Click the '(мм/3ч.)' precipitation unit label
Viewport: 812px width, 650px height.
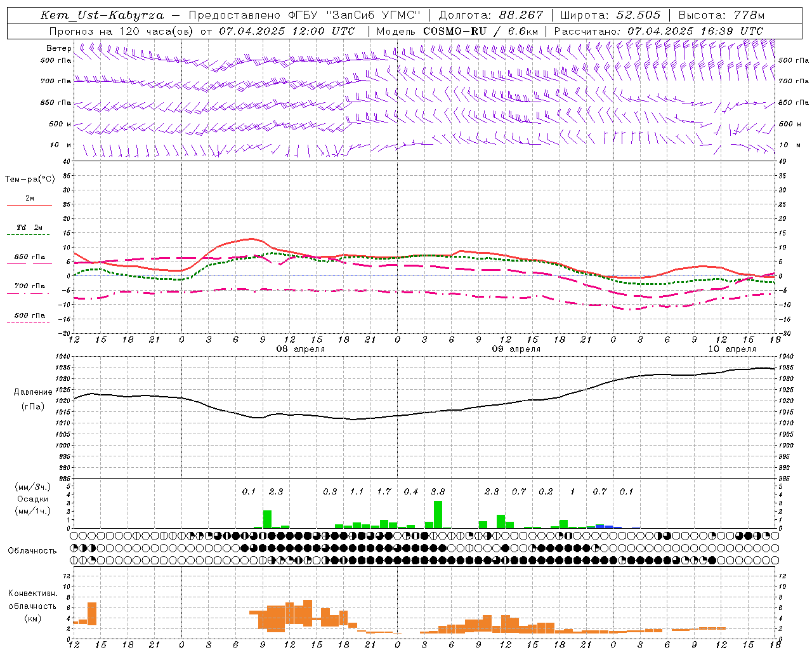33,487
